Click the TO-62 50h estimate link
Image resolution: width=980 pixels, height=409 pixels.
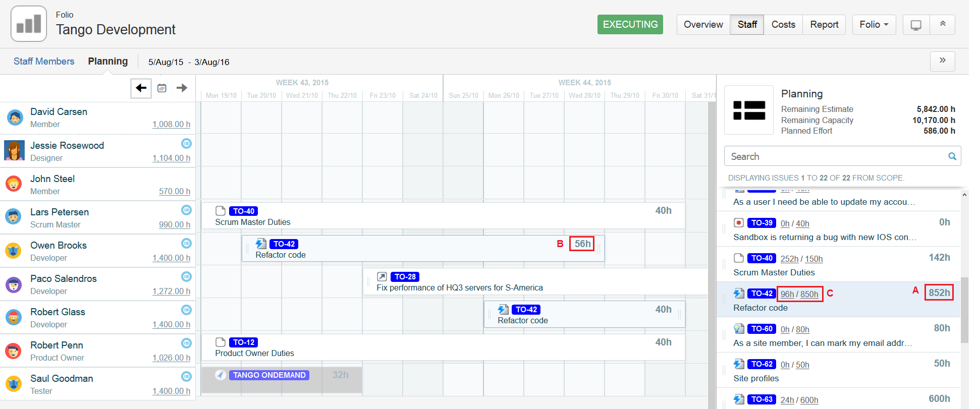pyautogui.click(x=802, y=365)
